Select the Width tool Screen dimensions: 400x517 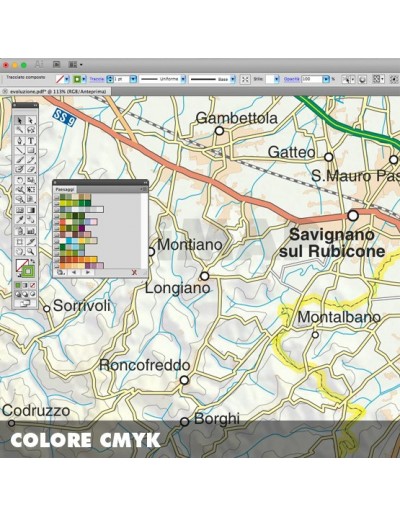[20, 189]
